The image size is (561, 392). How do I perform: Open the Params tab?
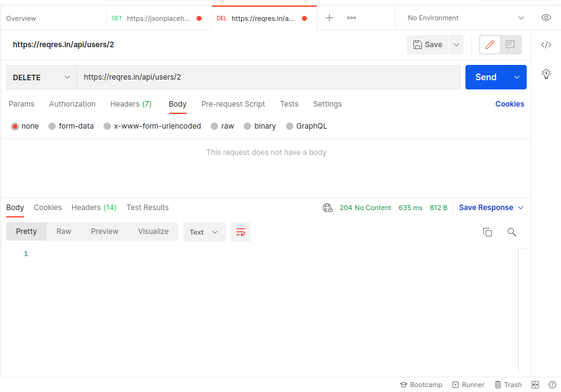click(21, 104)
